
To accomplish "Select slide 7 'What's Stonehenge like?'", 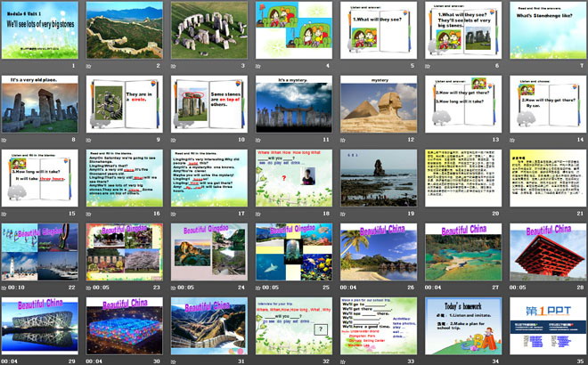I will pos(547,31).
